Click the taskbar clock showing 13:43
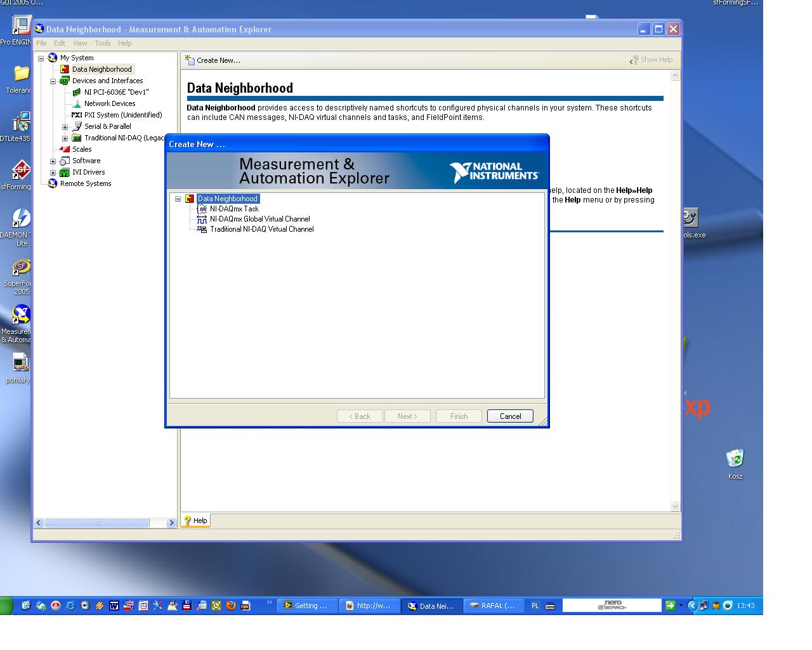812x650 pixels. pyautogui.click(x=745, y=606)
